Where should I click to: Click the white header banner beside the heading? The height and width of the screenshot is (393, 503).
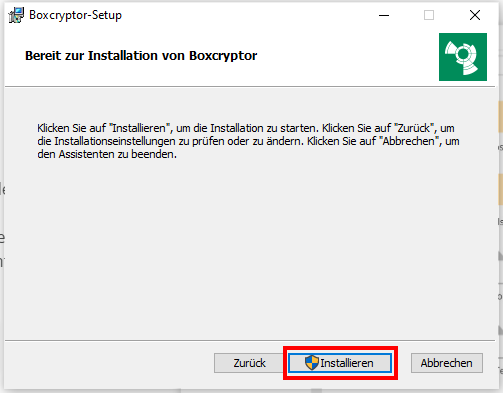pos(347,56)
